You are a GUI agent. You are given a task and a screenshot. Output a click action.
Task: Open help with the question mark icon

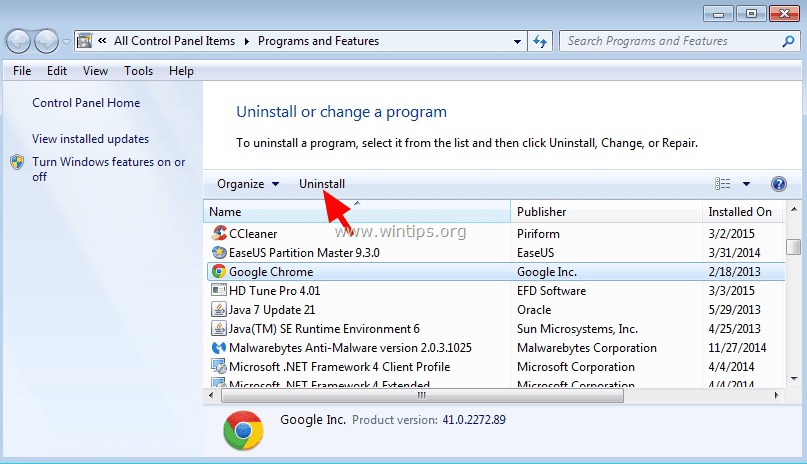[779, 184]
